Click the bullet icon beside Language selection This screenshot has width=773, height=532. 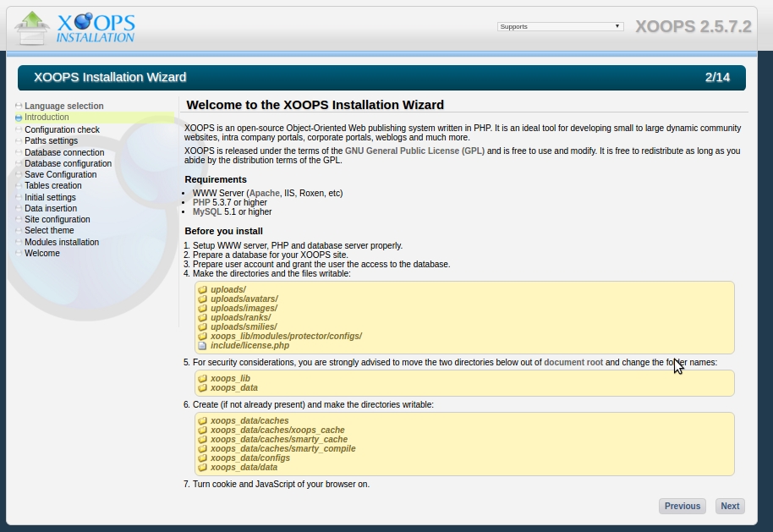19,106
